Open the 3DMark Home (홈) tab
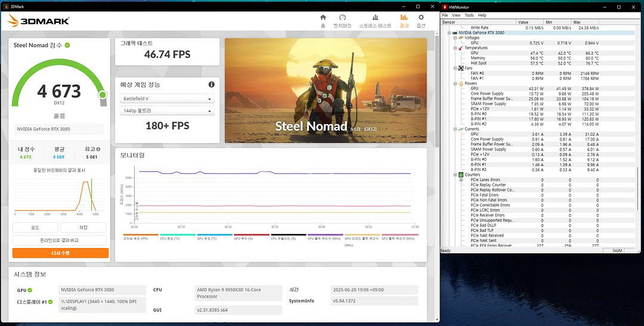 (x=323, y=21)
